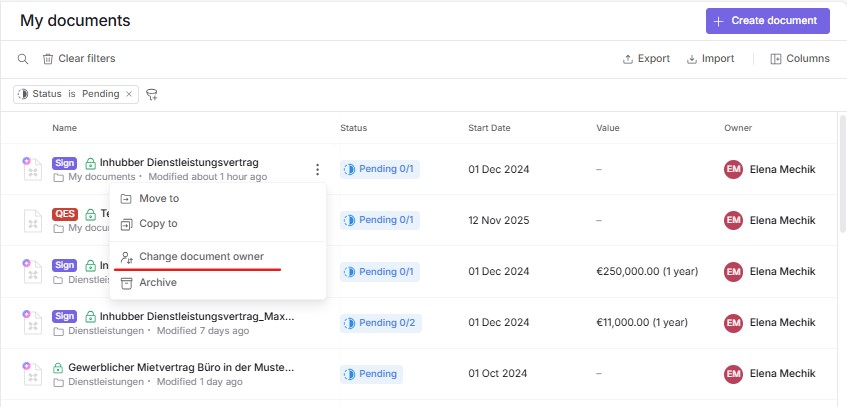Click the add filter funnel icon
Screen dimensions: 847x407
pyautogui.click(x=153, y=94)
